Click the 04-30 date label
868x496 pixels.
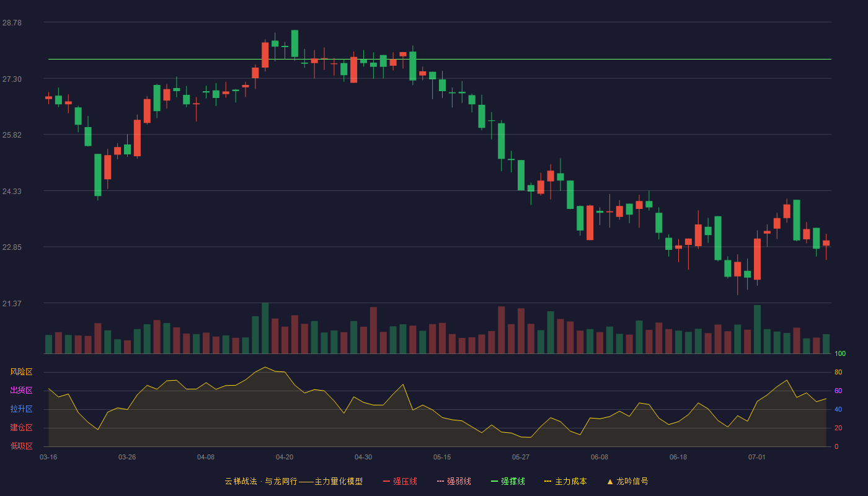pyautogui.click(x=363, y=457)
